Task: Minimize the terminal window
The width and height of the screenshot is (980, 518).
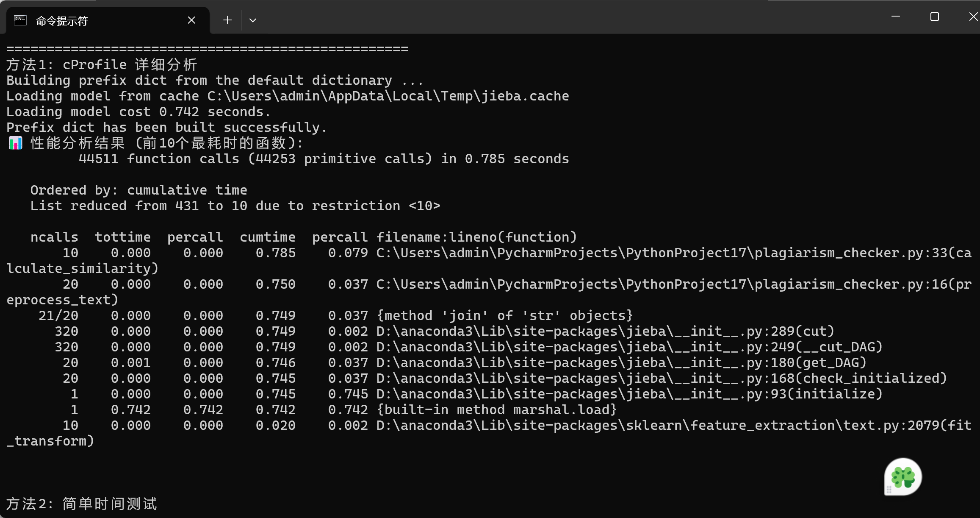Action: pyautogui.click(x=895, y=17)
